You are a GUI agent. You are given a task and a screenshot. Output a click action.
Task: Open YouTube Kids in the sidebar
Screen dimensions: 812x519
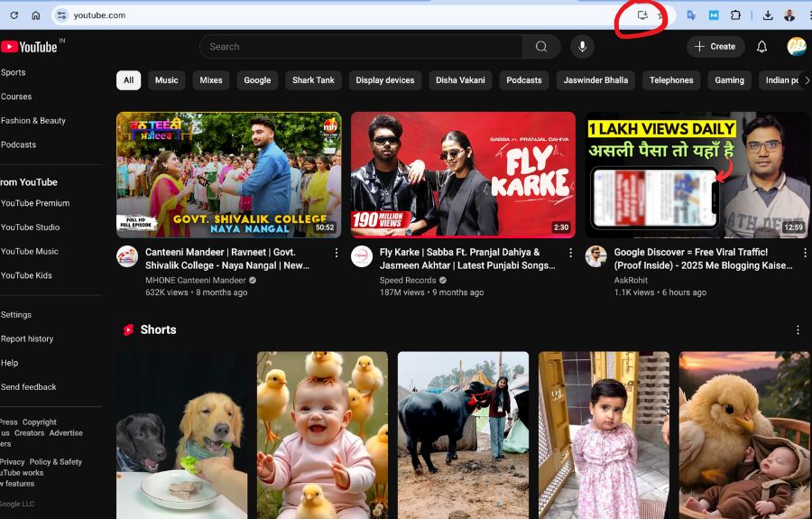pyautogui.click(x=26, y=275)
